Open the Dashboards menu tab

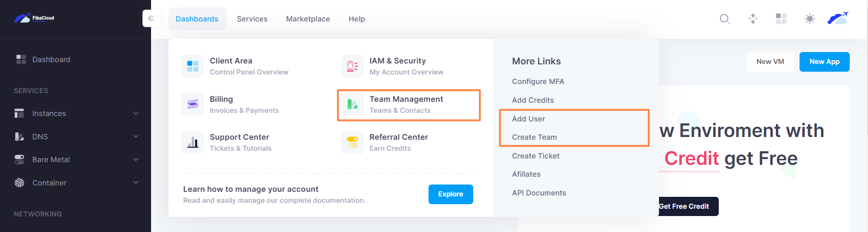coord(197,19)
